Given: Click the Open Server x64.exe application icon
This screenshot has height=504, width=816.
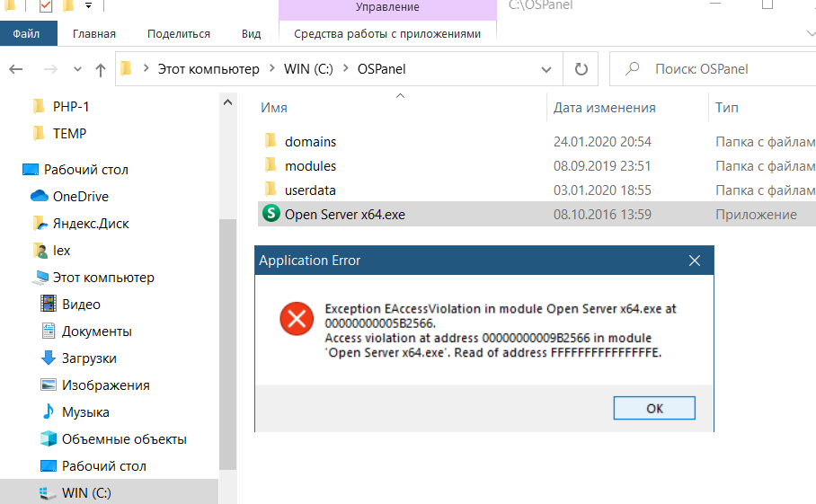Looking at the screenshot, I should click(x=271, y=215).
